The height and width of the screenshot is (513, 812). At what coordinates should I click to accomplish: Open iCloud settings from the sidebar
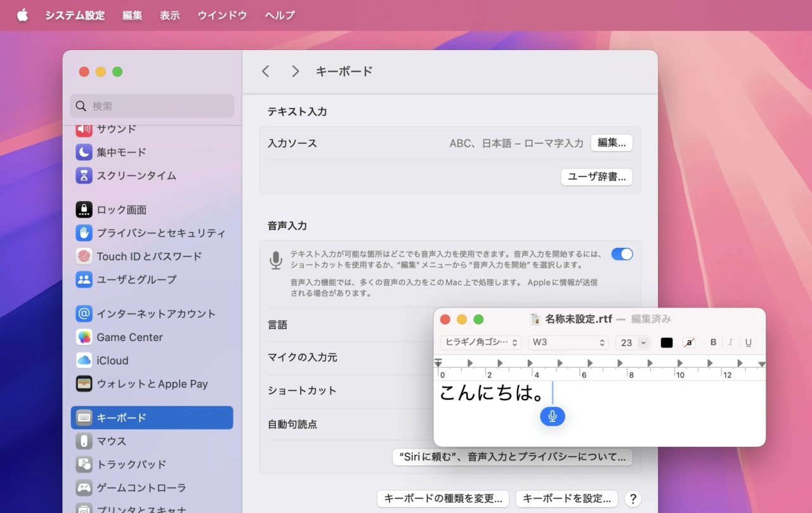click(112, 361)
